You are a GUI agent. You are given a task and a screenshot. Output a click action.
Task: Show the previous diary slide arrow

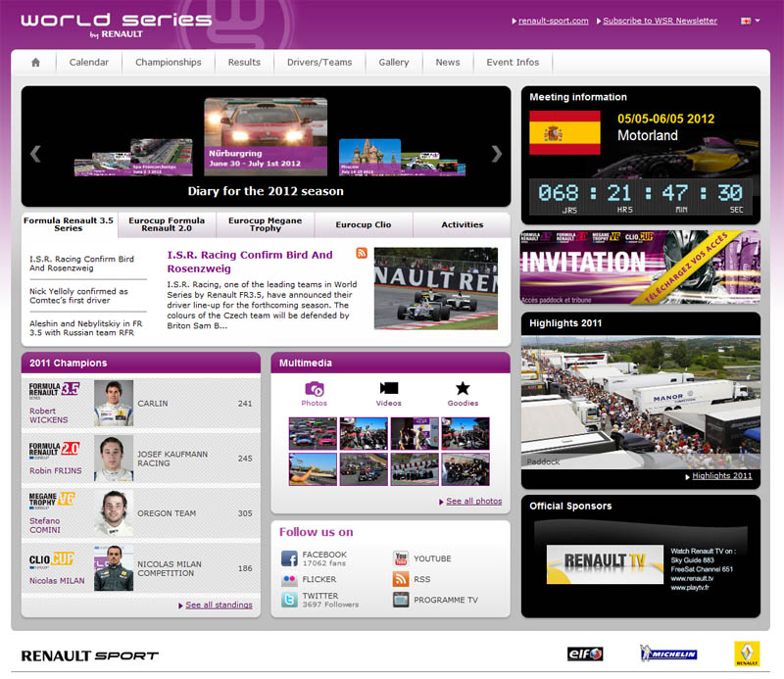point(35,154)
